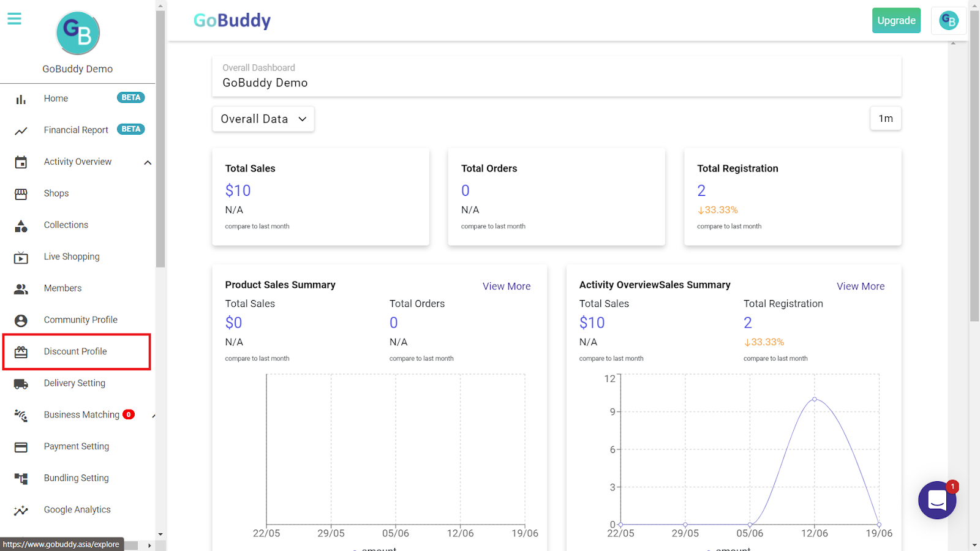Click the Members people icon
The image size is (980, 551).
click(21, 289)
